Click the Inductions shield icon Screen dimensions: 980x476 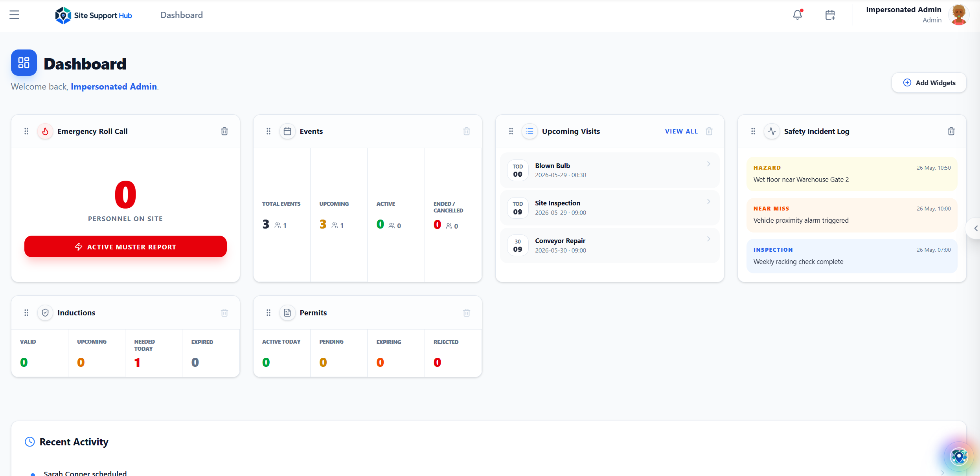pos(45,313)
